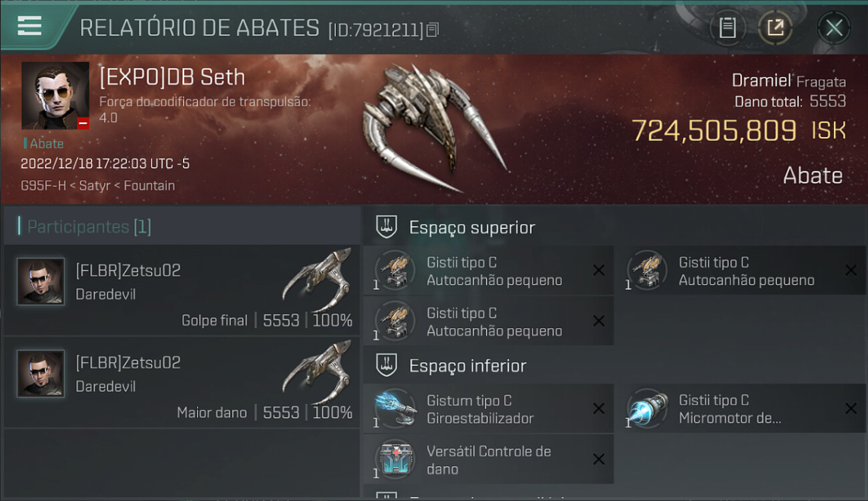Open Zetsu02 Golpe final participant portrait
The image size is (868, 501).
(41, 281)
